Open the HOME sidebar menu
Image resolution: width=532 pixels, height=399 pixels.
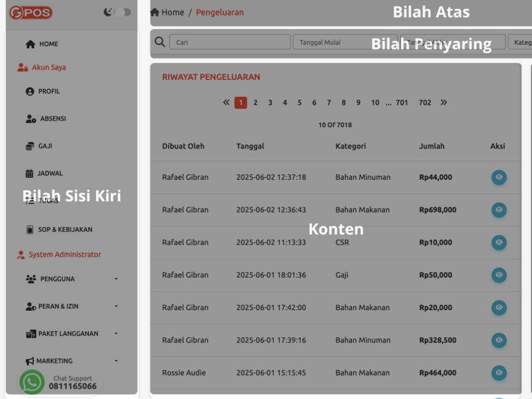(x=48, y=44)
